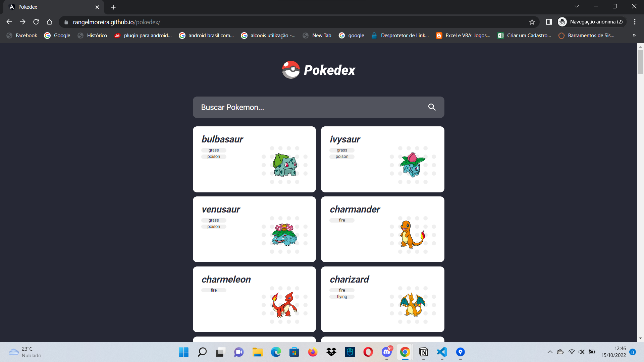The width and height of the screenshot is (644, 362).
Task: Click the search magnifier icon in Pokemon search bar
Action: click(x=432, y=107)
